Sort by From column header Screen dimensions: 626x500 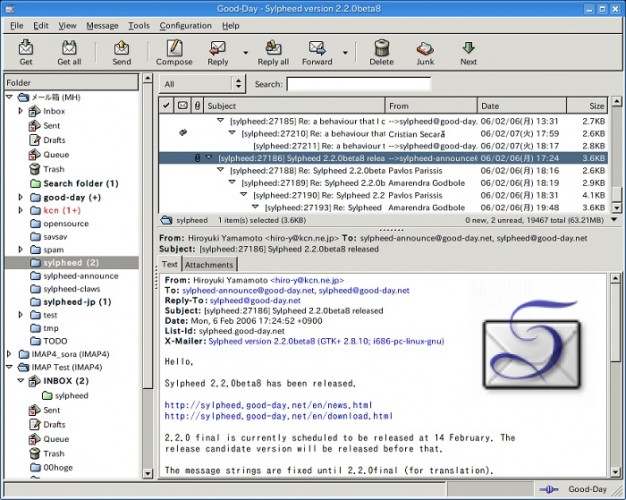click(432, 105)
